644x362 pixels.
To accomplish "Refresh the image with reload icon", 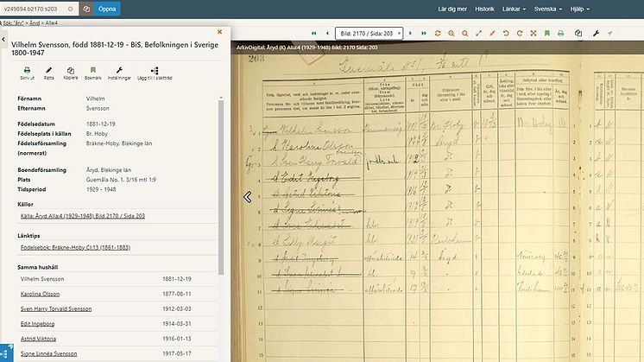I will tap(439, 33).
